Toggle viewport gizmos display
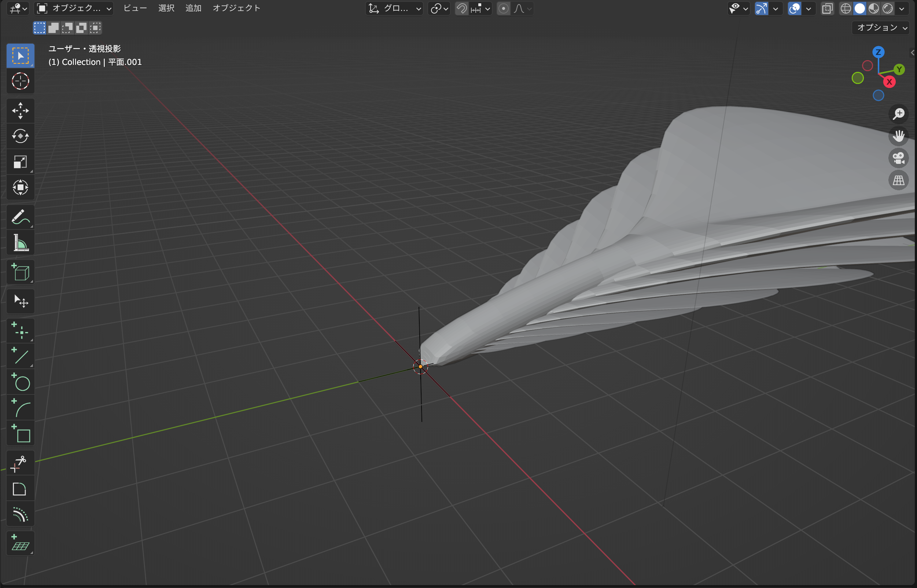 pos(761,8)
